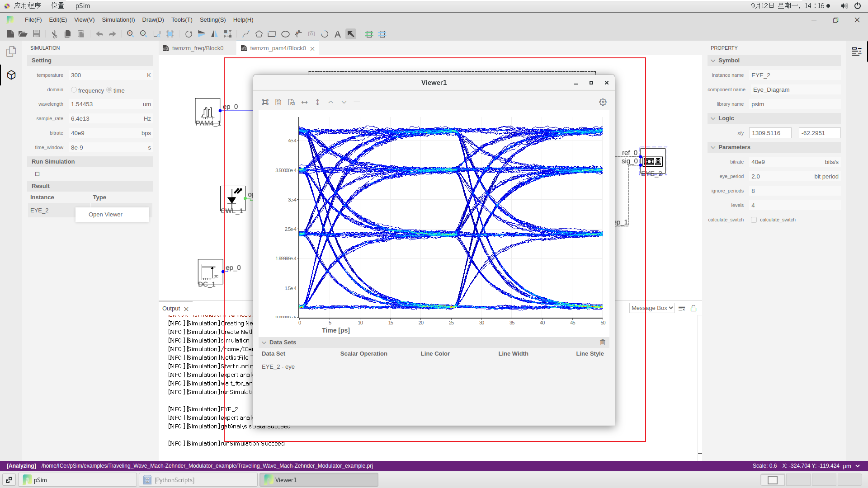
Task: Click EYE_2 - eye data set row
Action: (278, 367)
